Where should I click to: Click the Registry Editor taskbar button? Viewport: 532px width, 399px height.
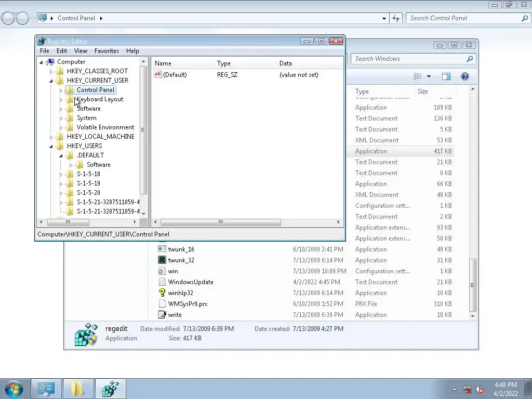click(111, 389)
